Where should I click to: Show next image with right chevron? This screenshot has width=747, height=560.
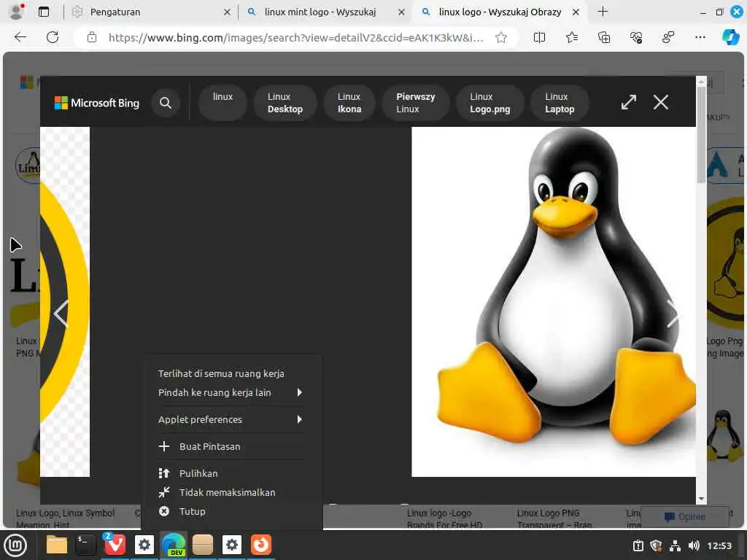(x=672, y=314)
